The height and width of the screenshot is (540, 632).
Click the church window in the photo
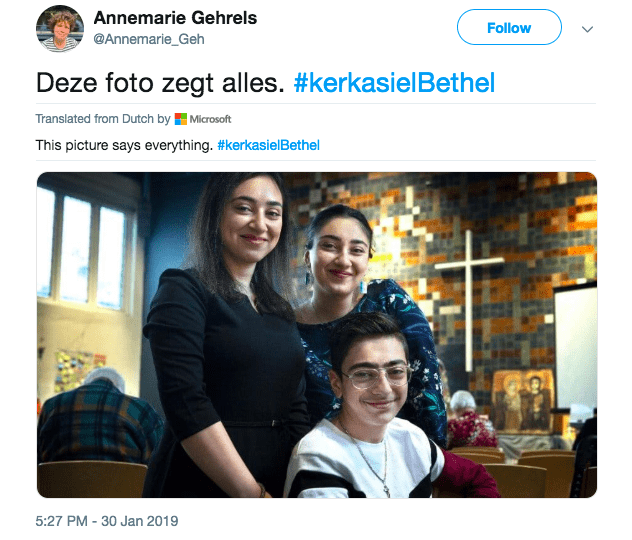pyautogui.click(x=87, y=247)
